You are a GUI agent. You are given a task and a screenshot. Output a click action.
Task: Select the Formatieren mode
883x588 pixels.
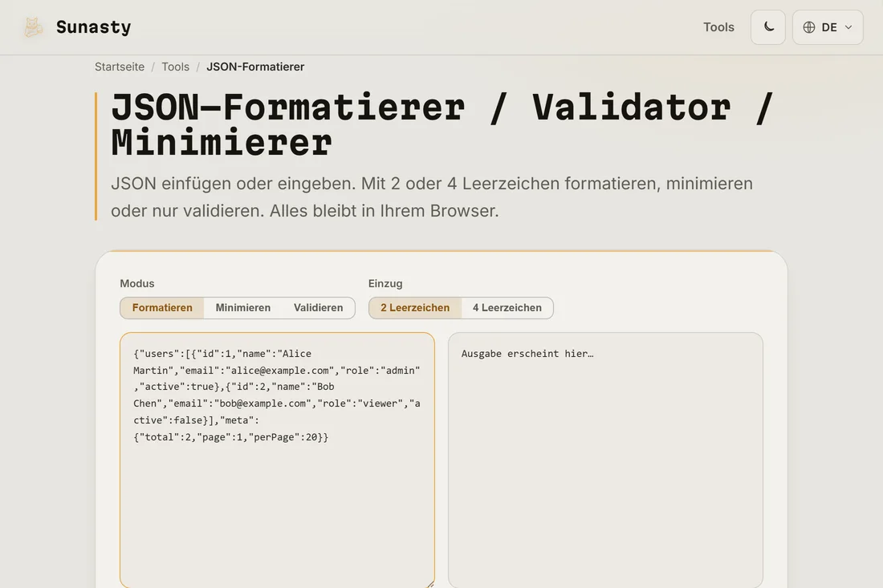pyautogui.click(x=162, y=308)
